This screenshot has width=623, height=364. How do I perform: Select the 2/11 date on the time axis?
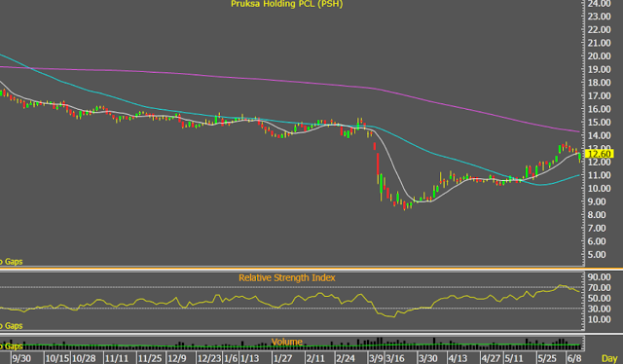[x=315, y=358]
